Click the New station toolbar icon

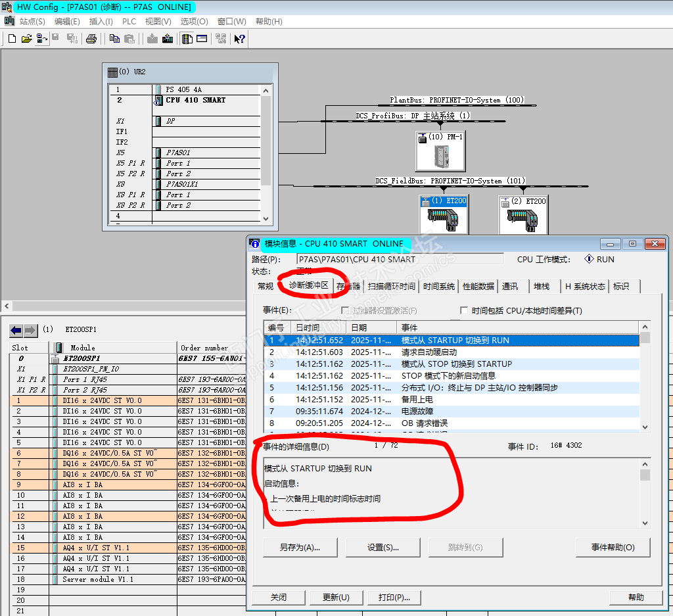click(12, 39)
